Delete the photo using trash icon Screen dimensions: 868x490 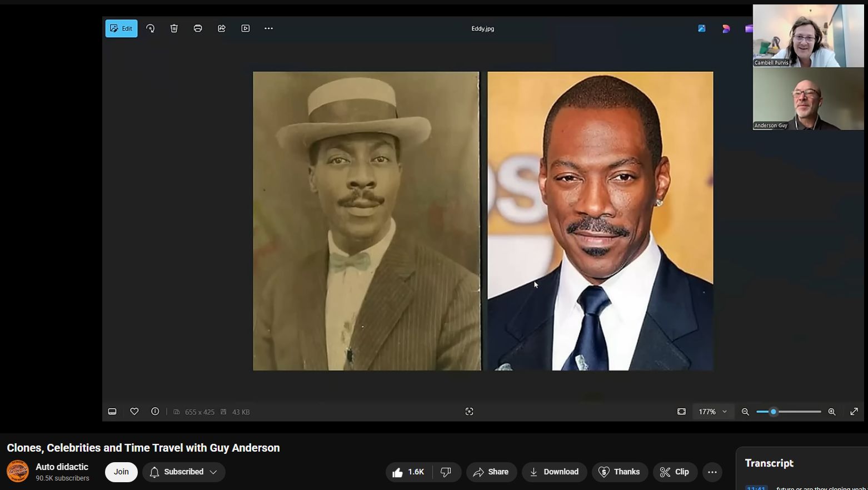click(x=174, y=28)
